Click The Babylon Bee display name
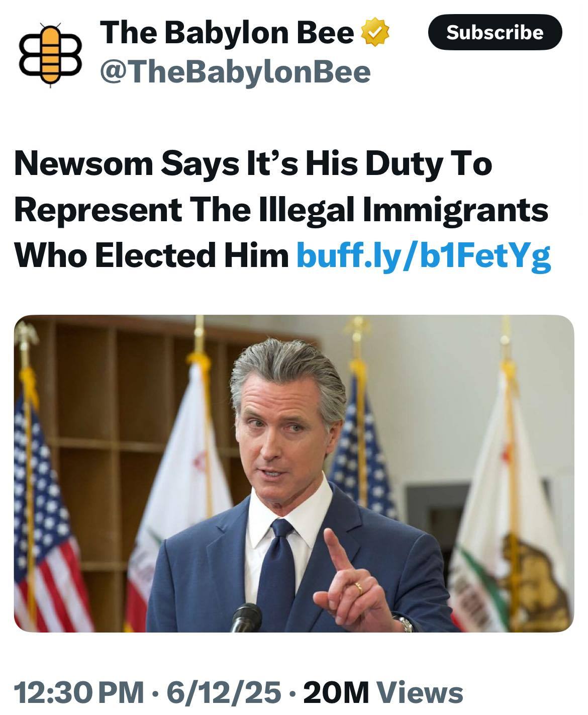Screen dimensions: 588x715 click(x=227, y=33)
